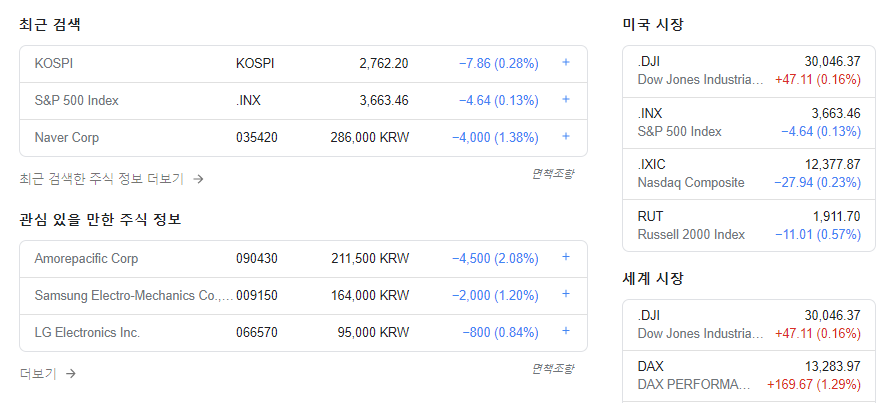Open 면책조항 under suggested stocks
This screenshot has width=883, height=403.
[x=553, y=369]
